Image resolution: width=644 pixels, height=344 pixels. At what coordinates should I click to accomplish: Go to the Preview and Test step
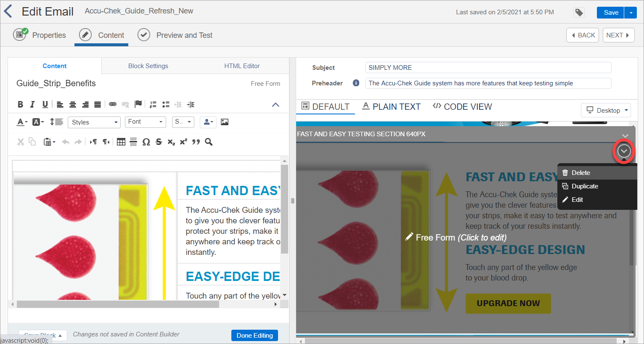[175, 35]
